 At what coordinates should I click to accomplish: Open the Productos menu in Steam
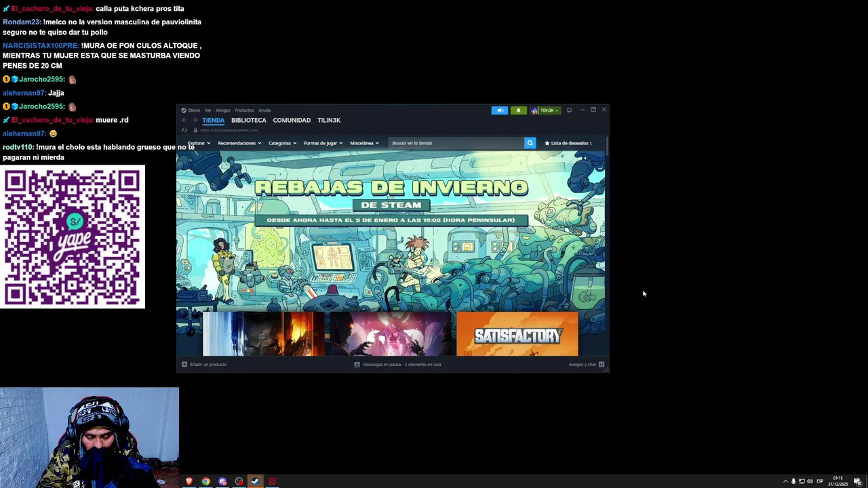tap(244, 110)
